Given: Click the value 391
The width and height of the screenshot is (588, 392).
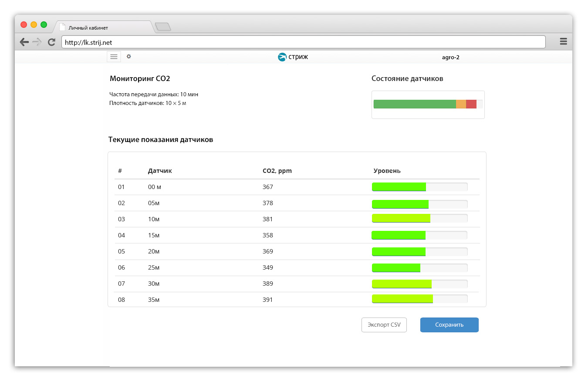Looking at the screenshot, I should coord(268,300).
